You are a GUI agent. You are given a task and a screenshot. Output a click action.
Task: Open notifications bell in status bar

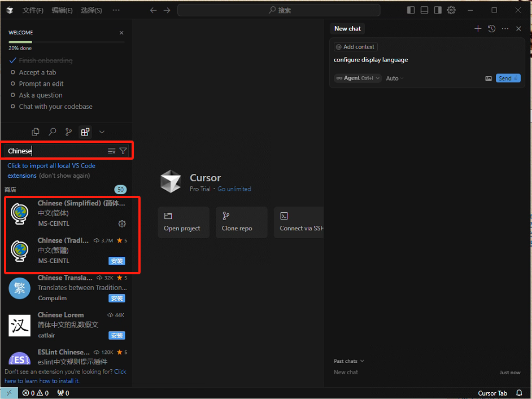[519, 393]
